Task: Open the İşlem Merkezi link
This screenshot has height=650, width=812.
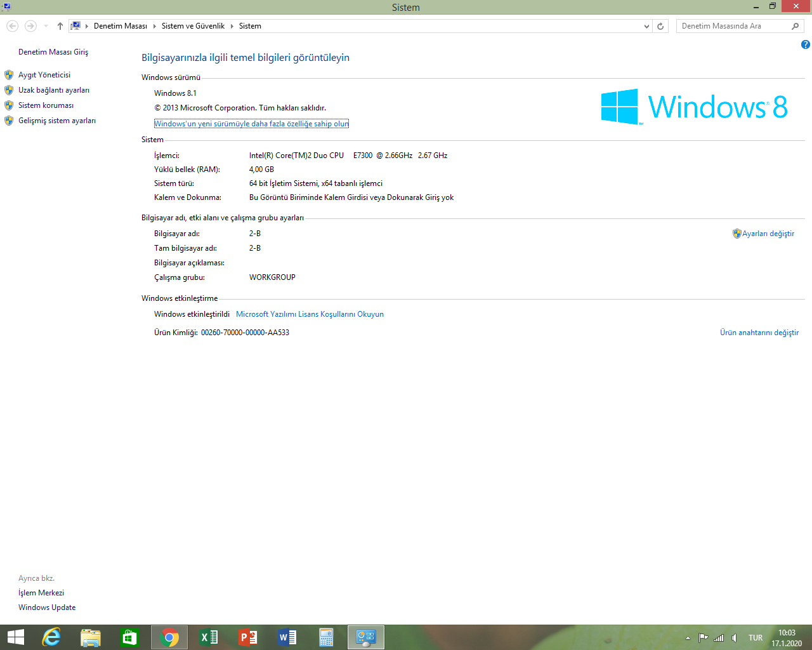Action: click(41, 593)
